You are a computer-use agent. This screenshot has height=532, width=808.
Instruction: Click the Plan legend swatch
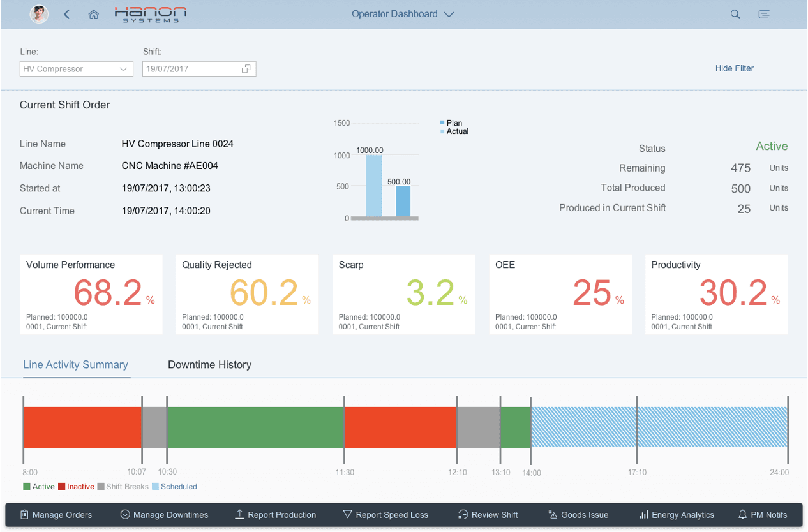click(442, 122)
